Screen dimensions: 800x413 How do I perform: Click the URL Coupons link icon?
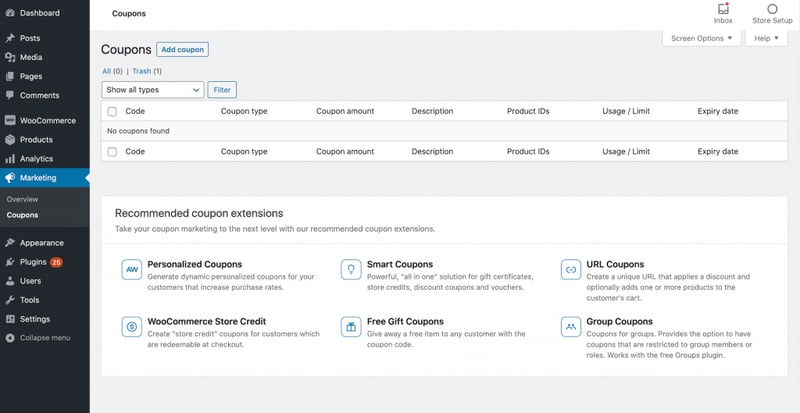click(571, 270)
